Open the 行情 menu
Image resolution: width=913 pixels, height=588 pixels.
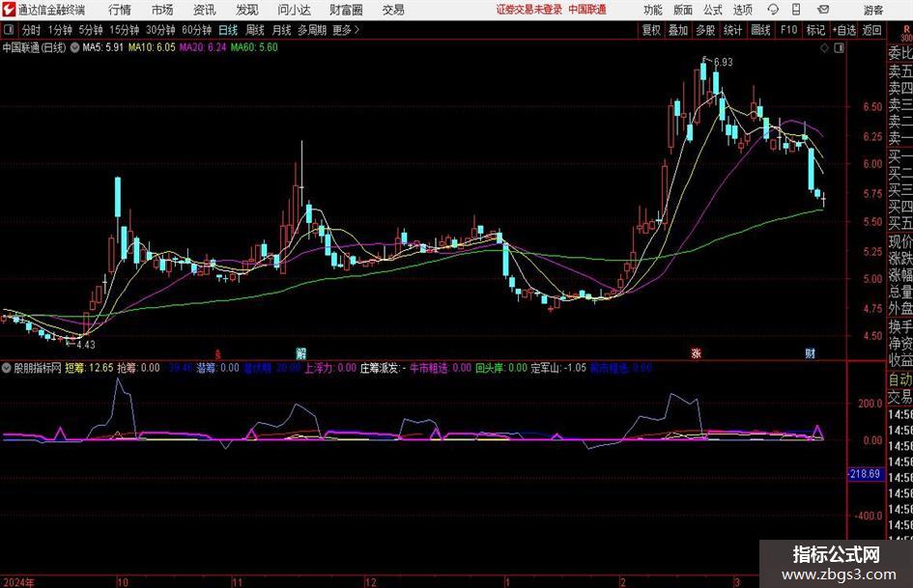click(120, 10)
